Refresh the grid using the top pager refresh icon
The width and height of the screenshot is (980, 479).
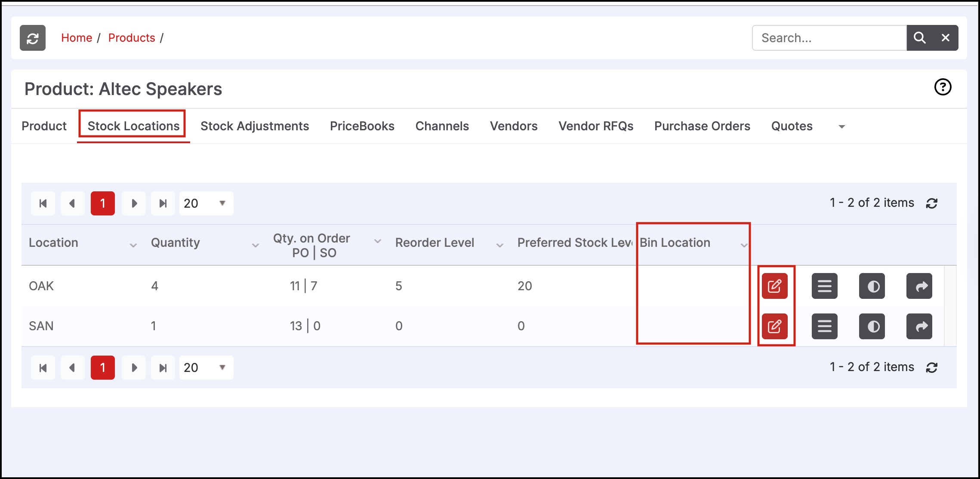pyautogui.click(x=932, y=203)
